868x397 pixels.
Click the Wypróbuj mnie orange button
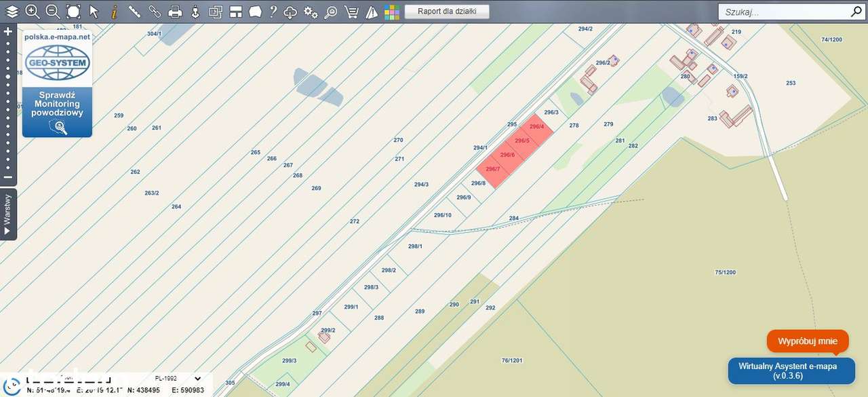pyautogui.click(x=808, y=341)
